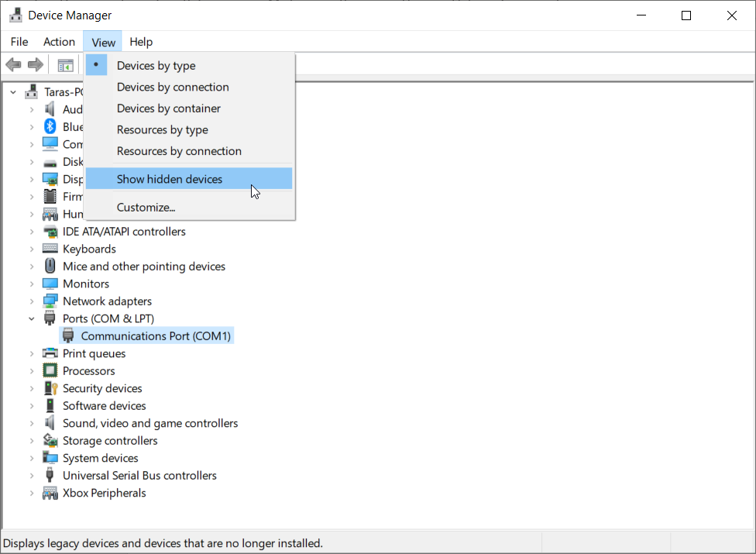Expand the Xbox Peripherals node
Image resolution: width=756 pixels, height=554 pixels.
coord(32,493)
